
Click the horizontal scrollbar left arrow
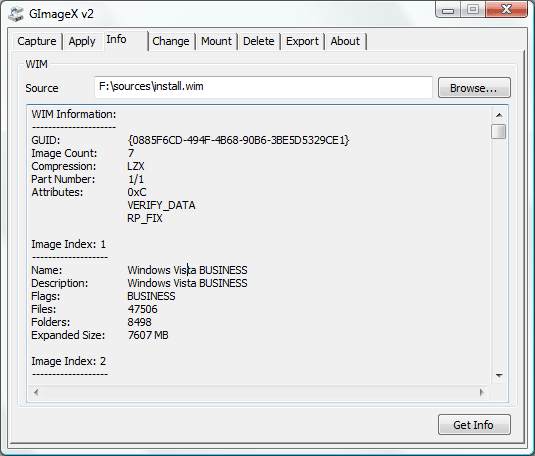[x=36, y=392]
